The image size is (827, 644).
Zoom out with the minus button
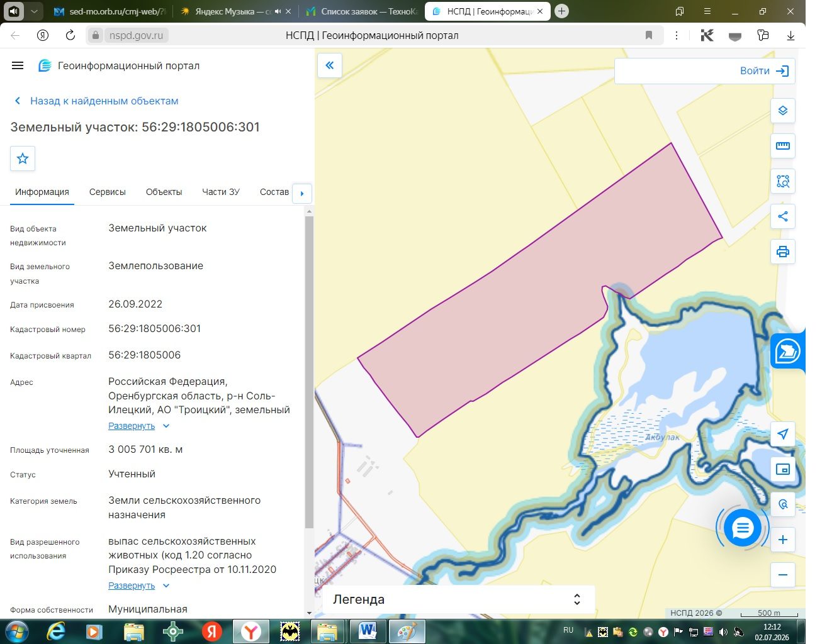783,575
